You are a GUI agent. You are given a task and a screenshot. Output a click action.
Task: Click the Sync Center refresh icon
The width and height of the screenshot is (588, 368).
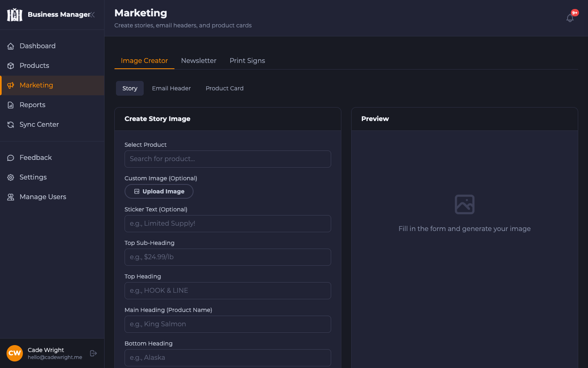[11, 125]
